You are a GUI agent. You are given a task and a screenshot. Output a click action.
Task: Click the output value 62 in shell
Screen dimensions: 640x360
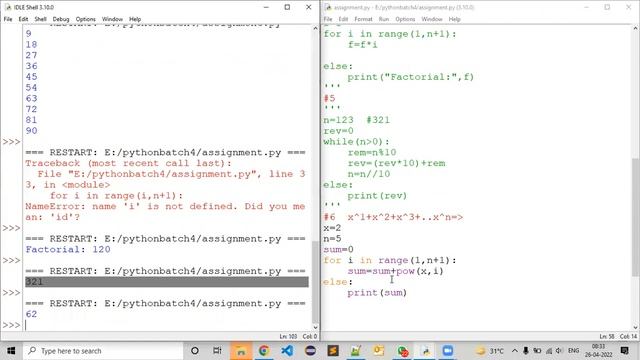[31, 314]
